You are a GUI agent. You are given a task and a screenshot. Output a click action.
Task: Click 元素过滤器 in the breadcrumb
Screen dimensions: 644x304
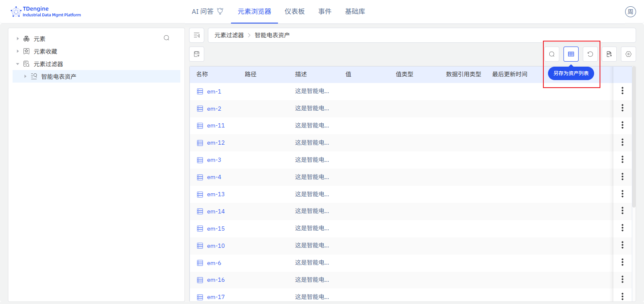(x=229, y=35)
